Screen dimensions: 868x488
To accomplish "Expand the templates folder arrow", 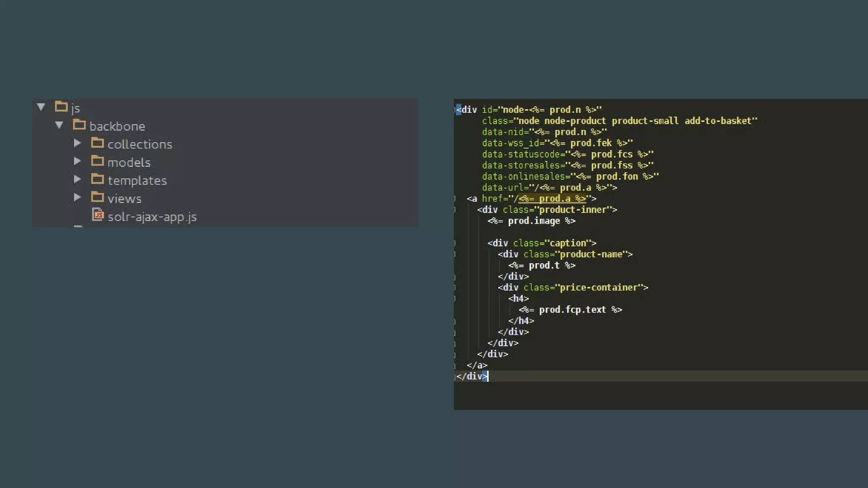I will point(77,180).
